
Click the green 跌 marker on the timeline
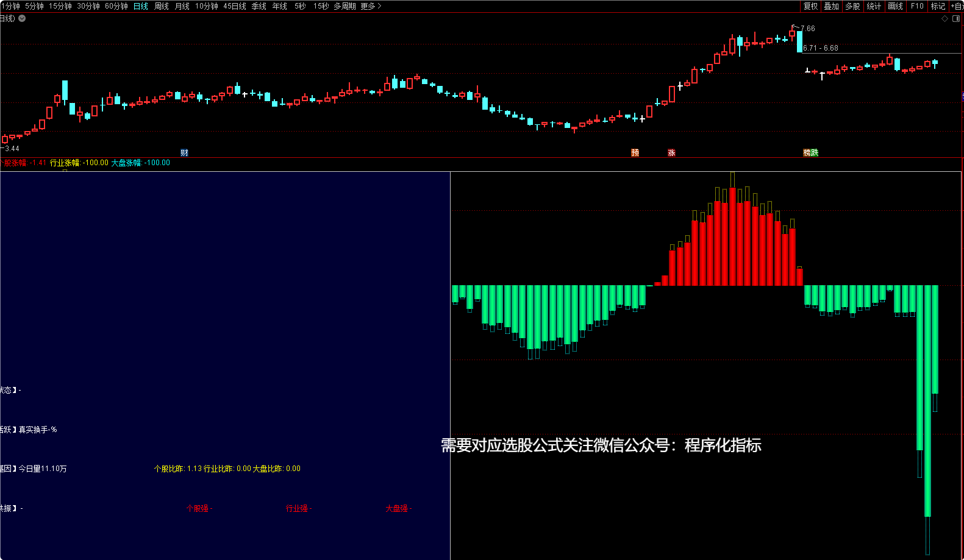pyautogui.click(x=815, y=153)
